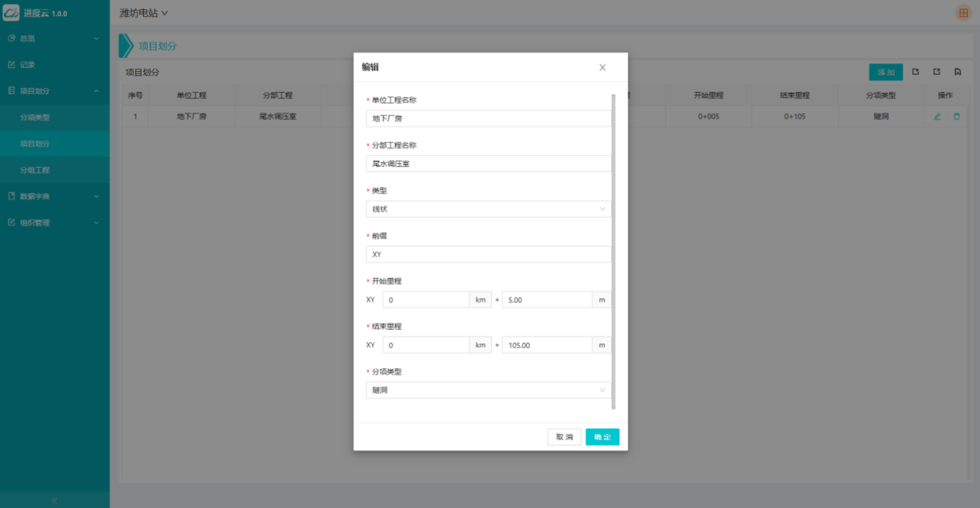Open 分组工程 in the sidebar submenu

(35, 170)
